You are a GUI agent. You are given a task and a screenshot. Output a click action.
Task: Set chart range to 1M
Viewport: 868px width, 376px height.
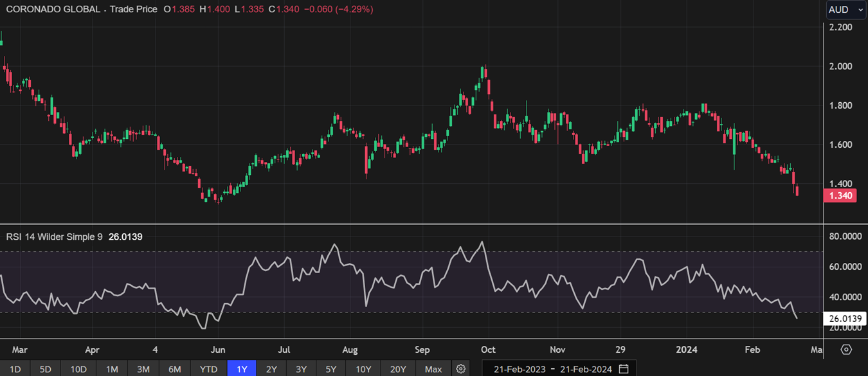pyautogui.click(x=112, y=369)
